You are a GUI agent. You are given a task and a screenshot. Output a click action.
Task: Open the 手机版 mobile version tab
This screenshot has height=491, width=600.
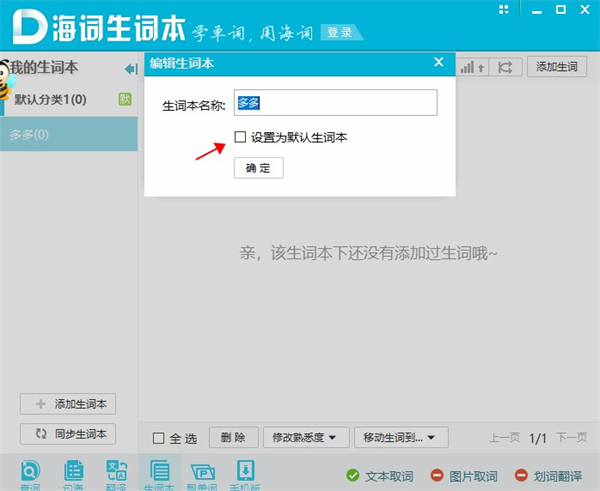245,475
